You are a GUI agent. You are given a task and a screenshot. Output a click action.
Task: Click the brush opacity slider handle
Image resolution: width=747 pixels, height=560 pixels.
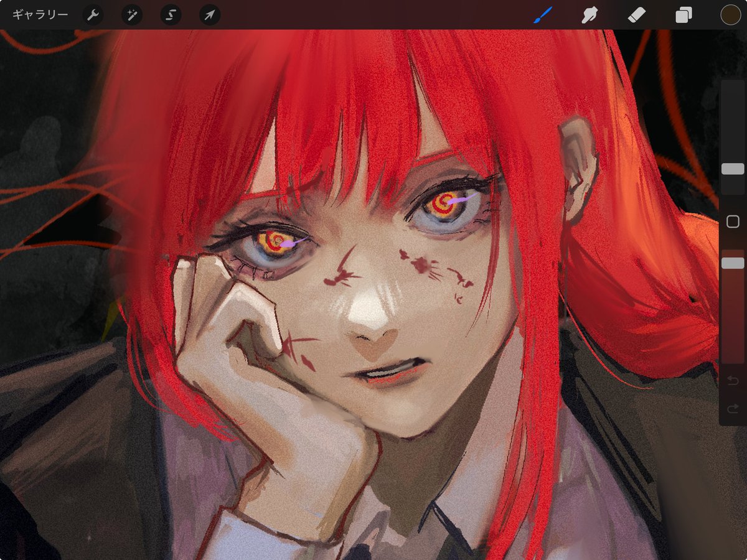point(733,264)
